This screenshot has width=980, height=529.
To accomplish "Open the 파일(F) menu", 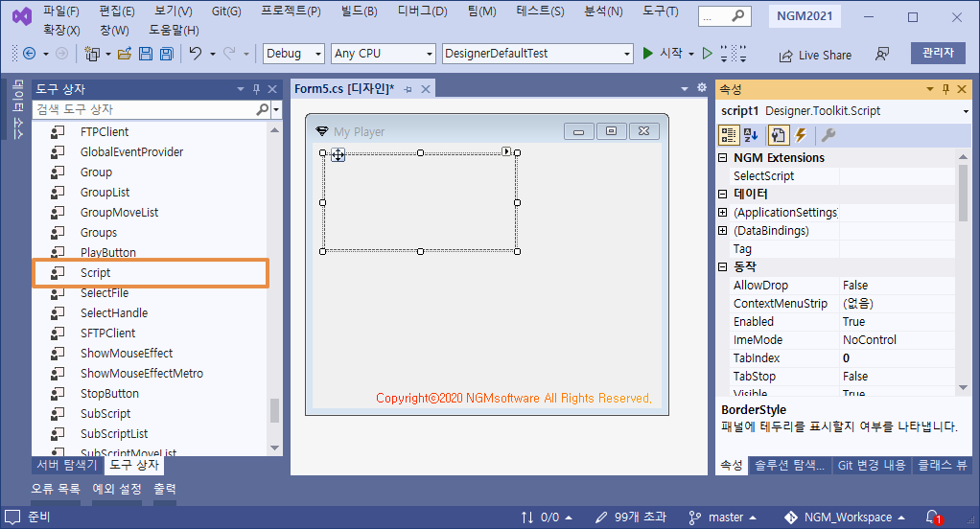I will click(61, 11).
